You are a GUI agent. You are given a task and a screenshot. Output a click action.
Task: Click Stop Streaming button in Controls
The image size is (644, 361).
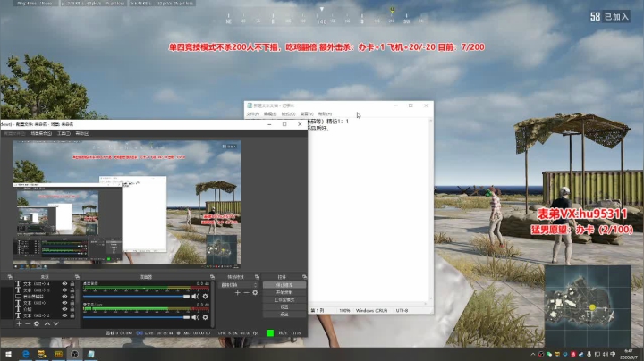284,285
